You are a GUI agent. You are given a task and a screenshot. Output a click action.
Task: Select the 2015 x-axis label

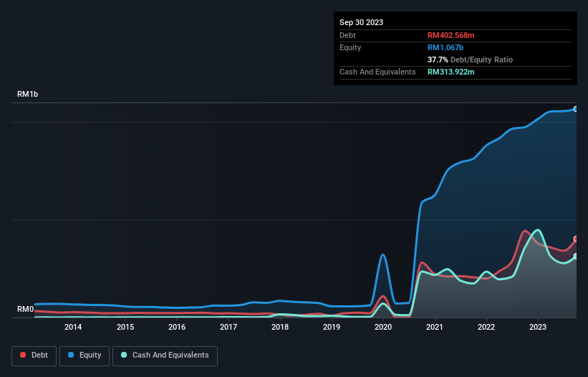[125, 327]
